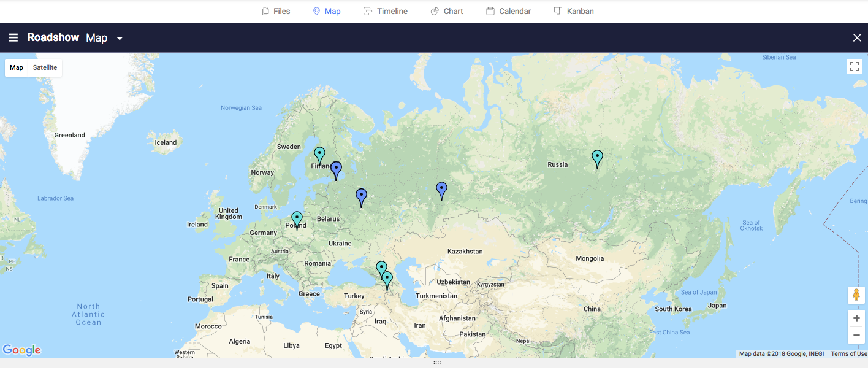Viewport: 868px width, 370px height.
Task: Click the Street View pegman icon
Action: pos(856,295)
